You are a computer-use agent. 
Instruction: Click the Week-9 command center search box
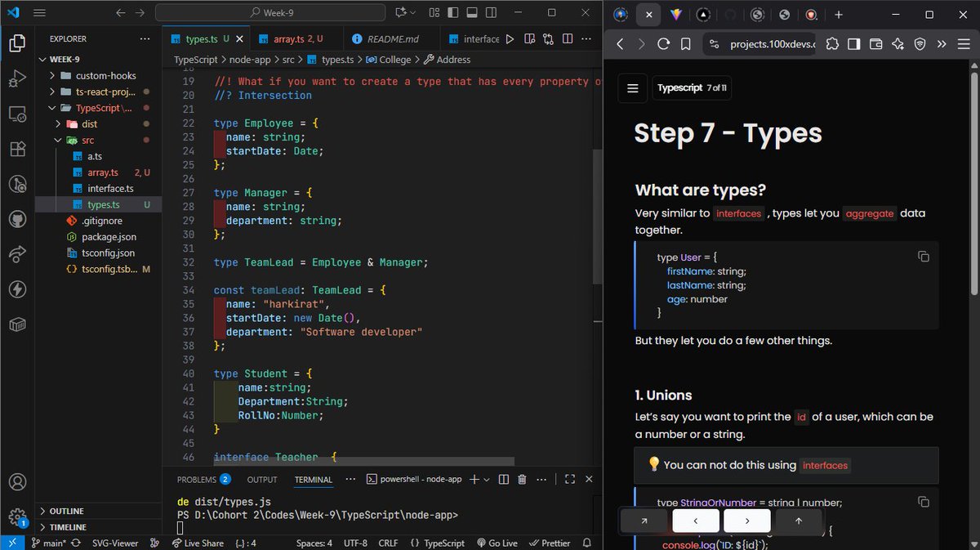(270, 13)
